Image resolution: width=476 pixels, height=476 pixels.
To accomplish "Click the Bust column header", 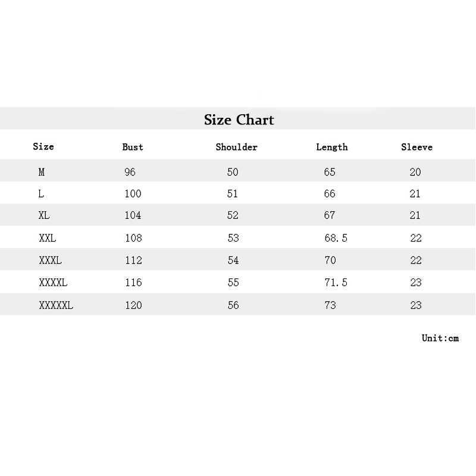I will point(133,147).
